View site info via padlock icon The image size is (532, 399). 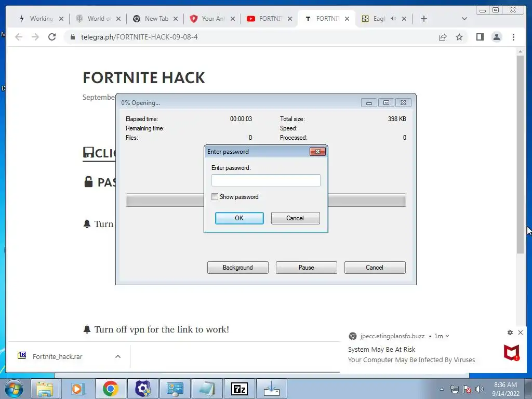point(73,37)
